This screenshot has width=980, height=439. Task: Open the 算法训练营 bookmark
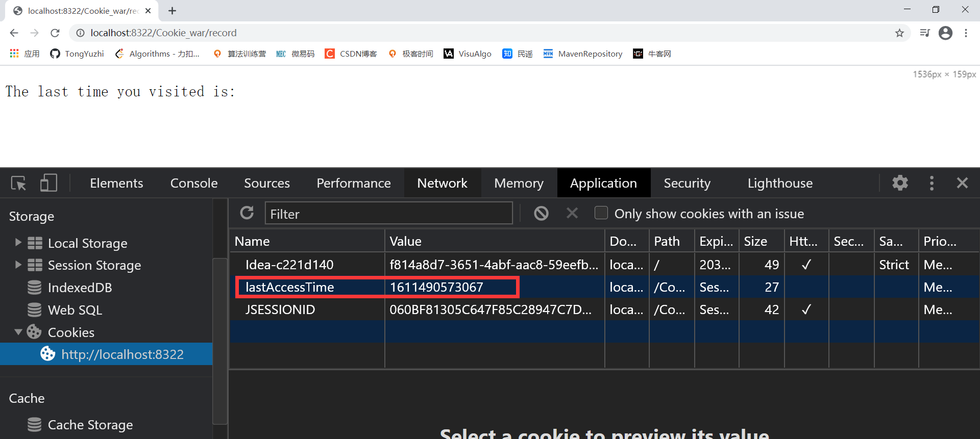(x=240, y=54)
